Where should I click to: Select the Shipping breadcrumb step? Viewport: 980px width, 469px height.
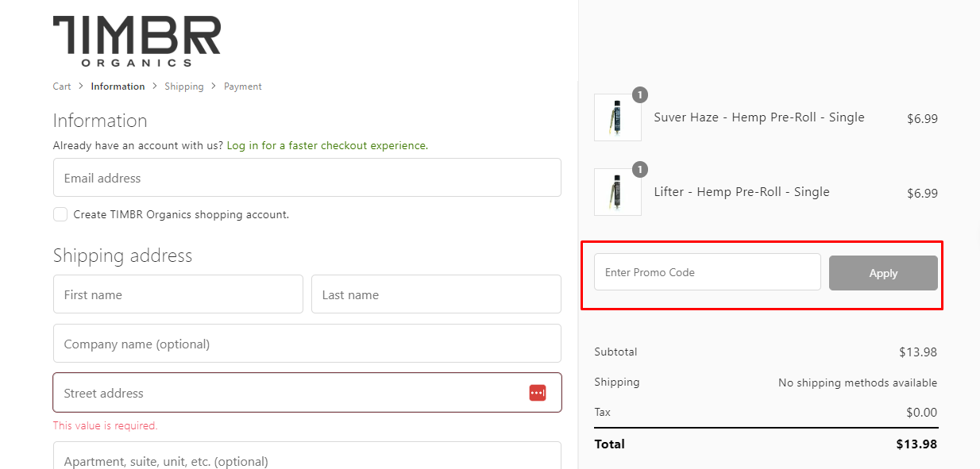[x=184, y=86]
